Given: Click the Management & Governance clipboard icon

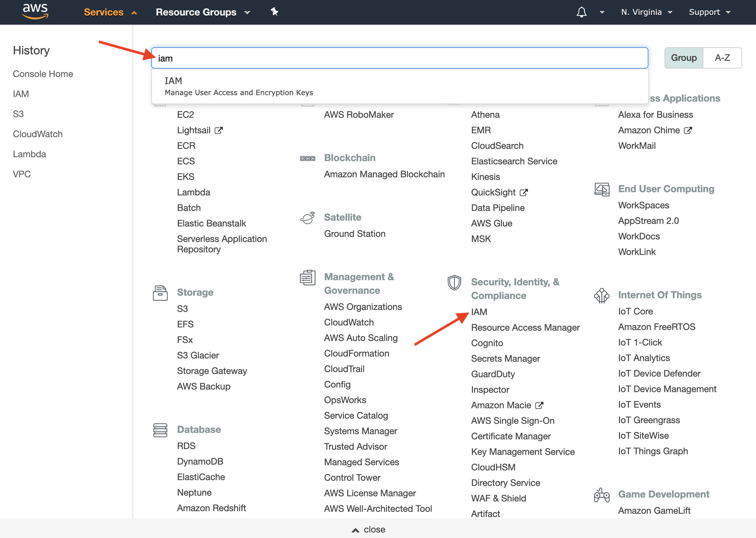Looking at the screenshot, I should [x=307, y=278].
